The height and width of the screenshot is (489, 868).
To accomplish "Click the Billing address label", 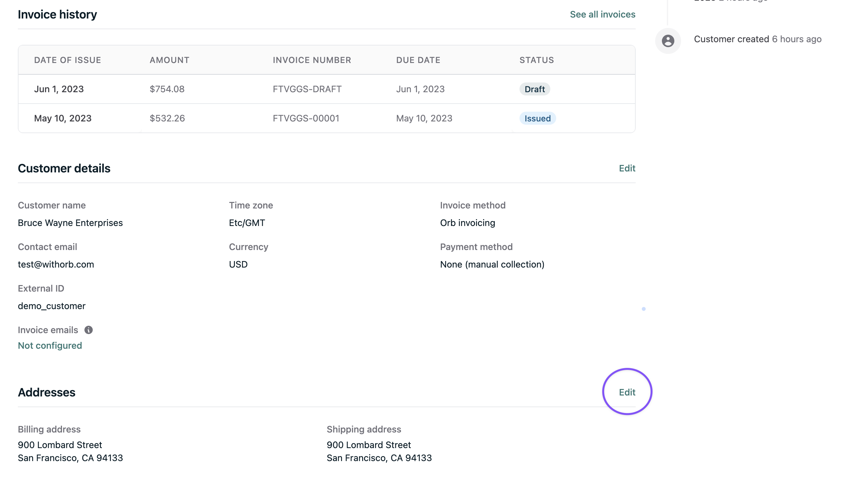I will tap(49, 429).
